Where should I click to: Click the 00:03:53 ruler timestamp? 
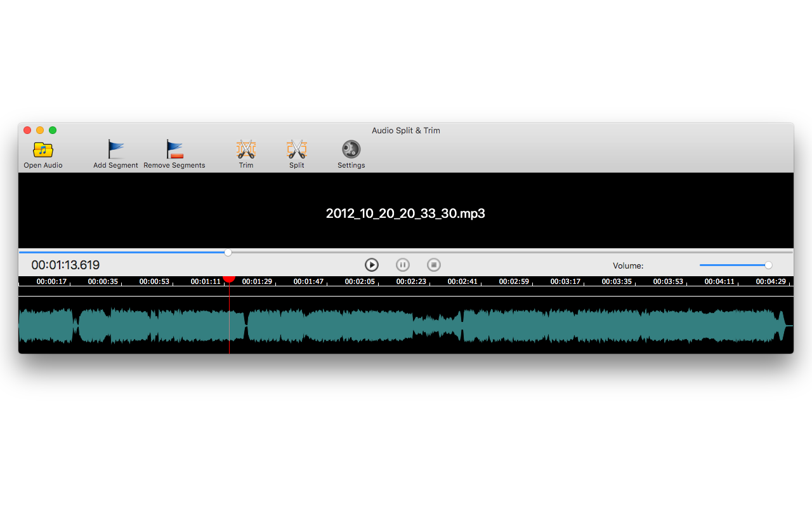[x=668, y=281]
